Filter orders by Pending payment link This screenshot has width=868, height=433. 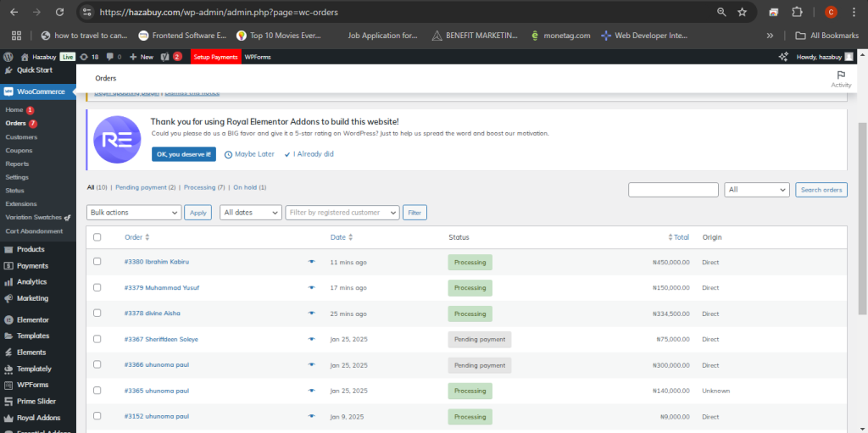coord(145,187)
